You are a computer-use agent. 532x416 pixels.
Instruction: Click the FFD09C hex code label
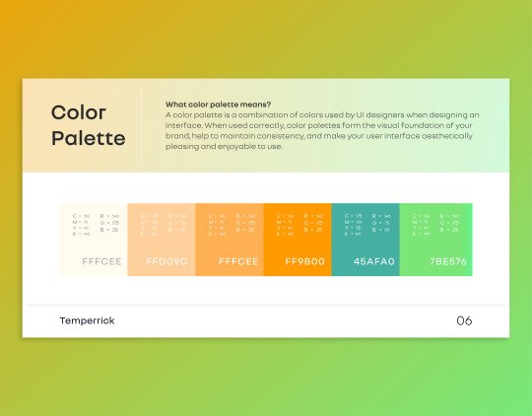coord(166,261)
